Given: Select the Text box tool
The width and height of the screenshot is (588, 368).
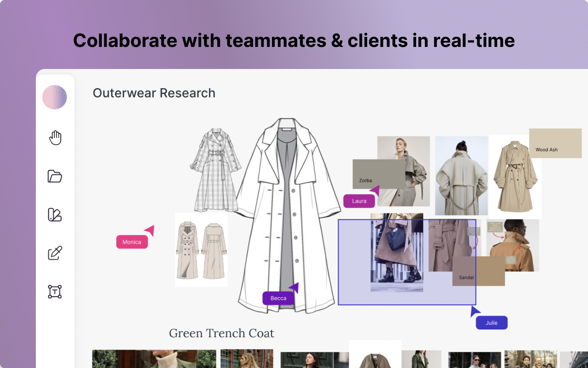Looking at the screenshot, I should [55, 292].
